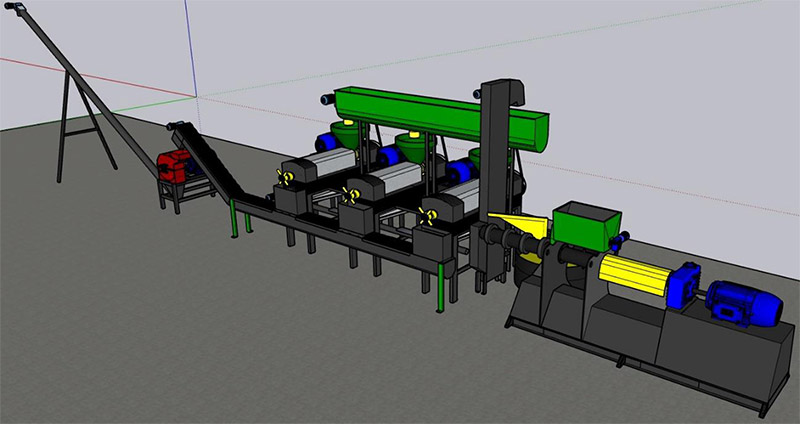Select the middle green funnel under the trough
This screenshot has width=800, height=424.
(x=409, y=148)
